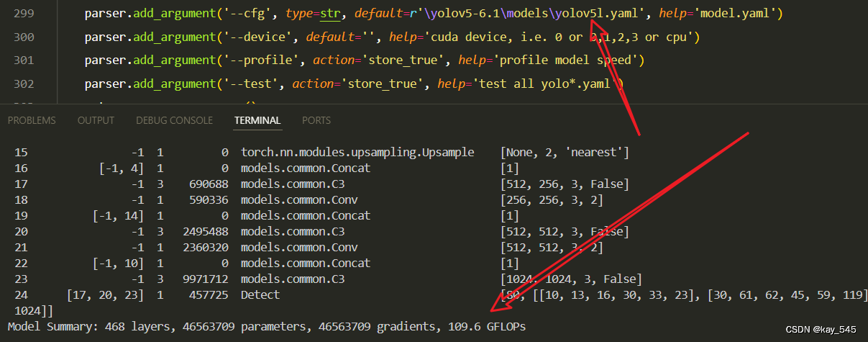Switch to the PORTS tab
Screen dimensions: 868x342
(316, 120)
